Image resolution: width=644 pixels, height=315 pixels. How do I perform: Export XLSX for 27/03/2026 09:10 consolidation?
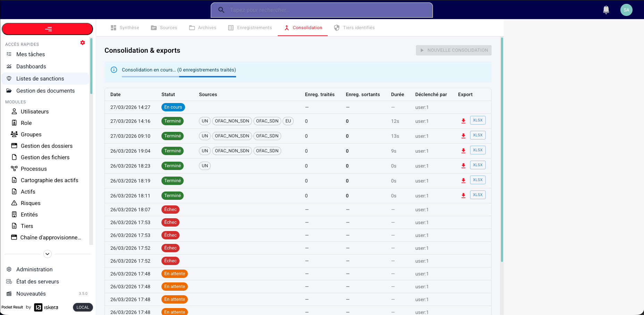point(477,135)
